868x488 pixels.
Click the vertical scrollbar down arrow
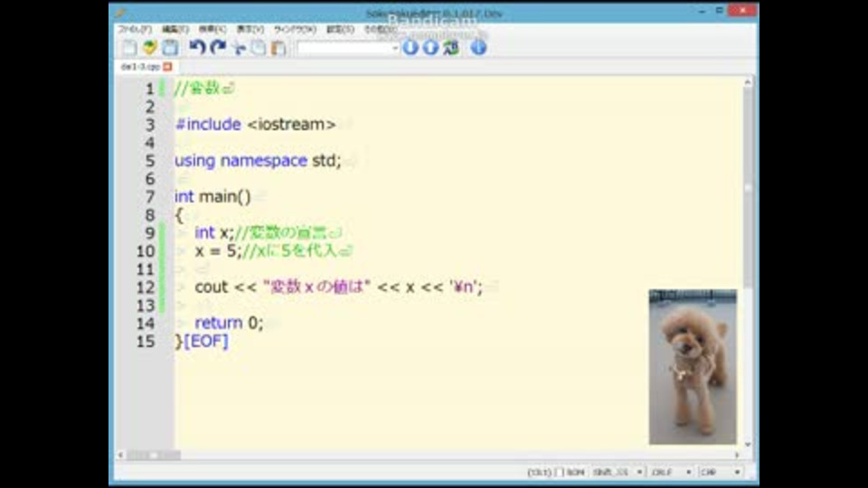point(748,445)
